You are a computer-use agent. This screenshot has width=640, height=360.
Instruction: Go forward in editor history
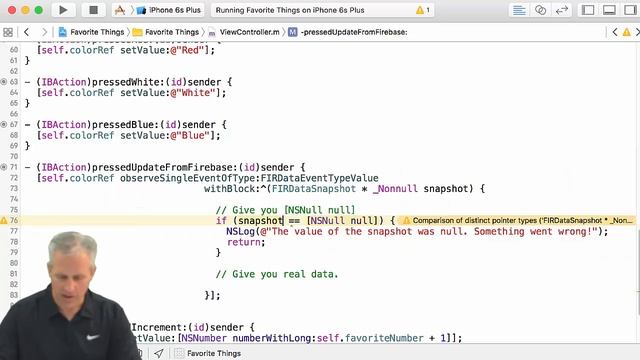44,32
